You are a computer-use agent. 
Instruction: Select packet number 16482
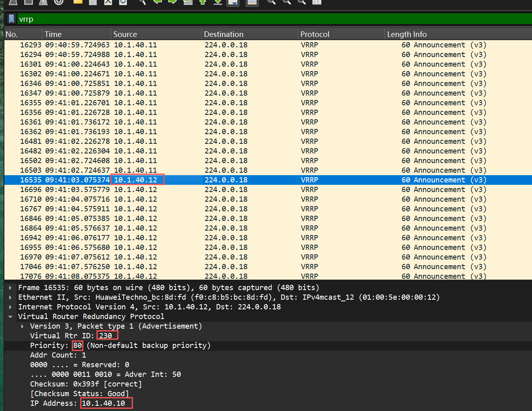[x=268, y=151]
